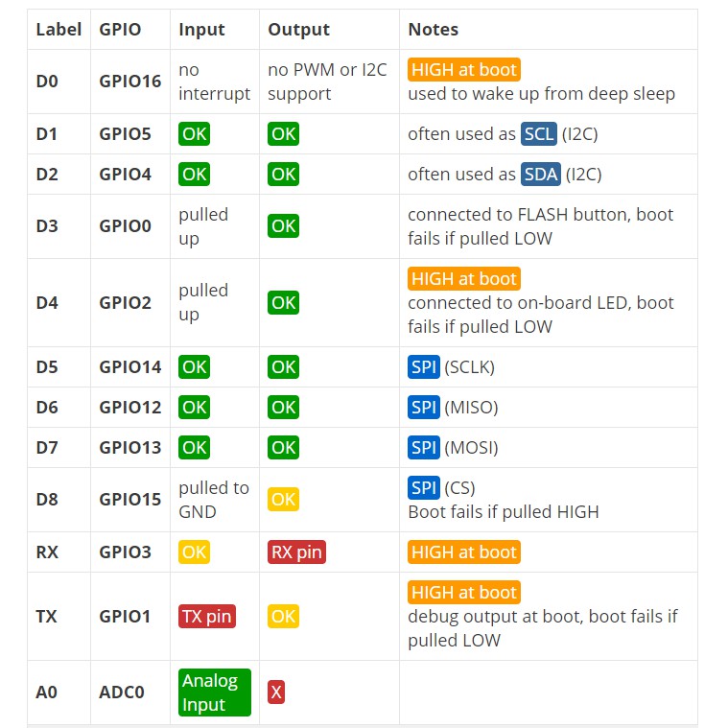Select the red RX pin badge

point(296,552)
